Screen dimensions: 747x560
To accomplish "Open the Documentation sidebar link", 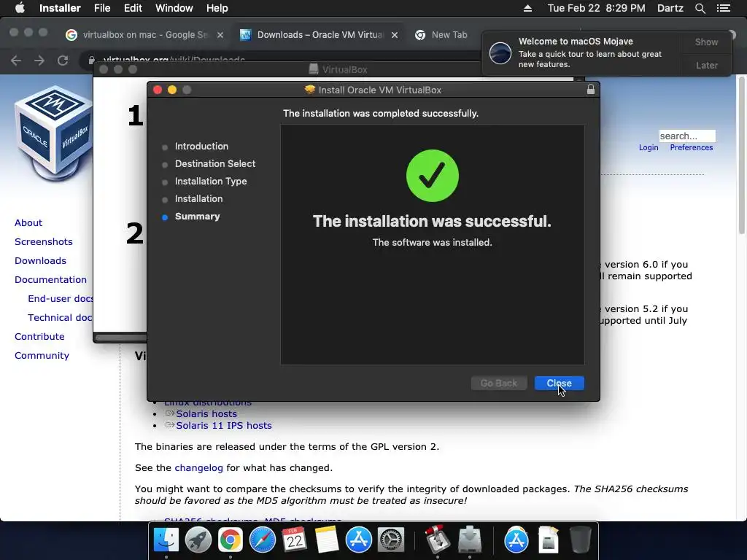I will click(x=50, y=280).
